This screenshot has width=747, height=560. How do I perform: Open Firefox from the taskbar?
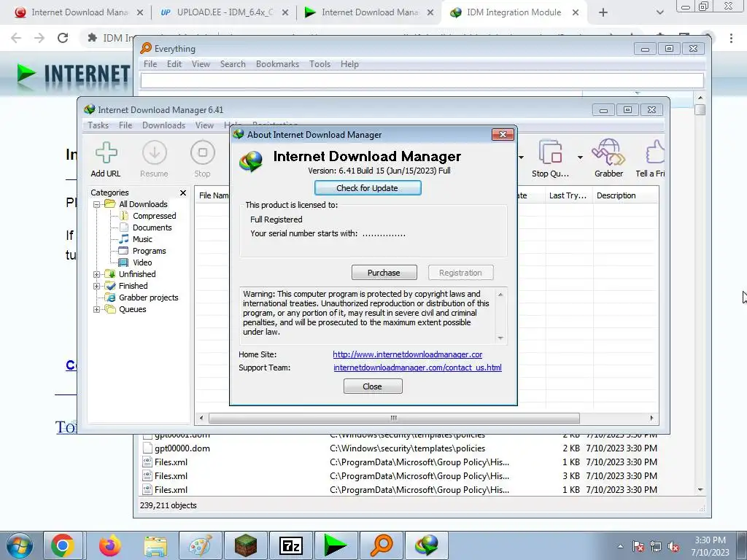coord(110,545)
